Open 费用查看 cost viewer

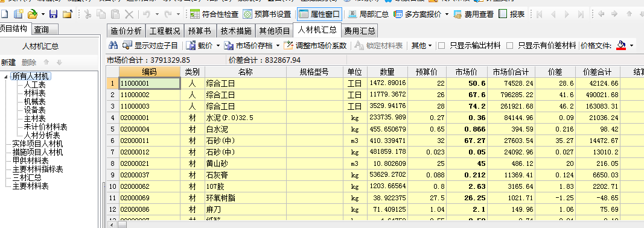(474, 14)
